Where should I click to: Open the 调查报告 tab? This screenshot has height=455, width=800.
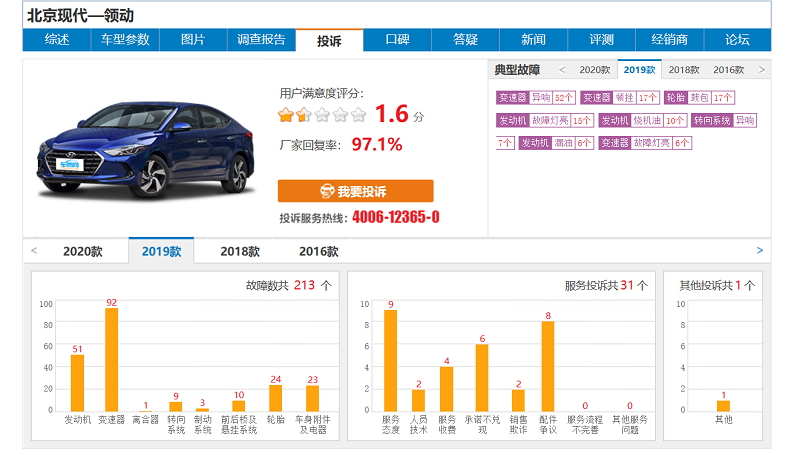point(261,40)
